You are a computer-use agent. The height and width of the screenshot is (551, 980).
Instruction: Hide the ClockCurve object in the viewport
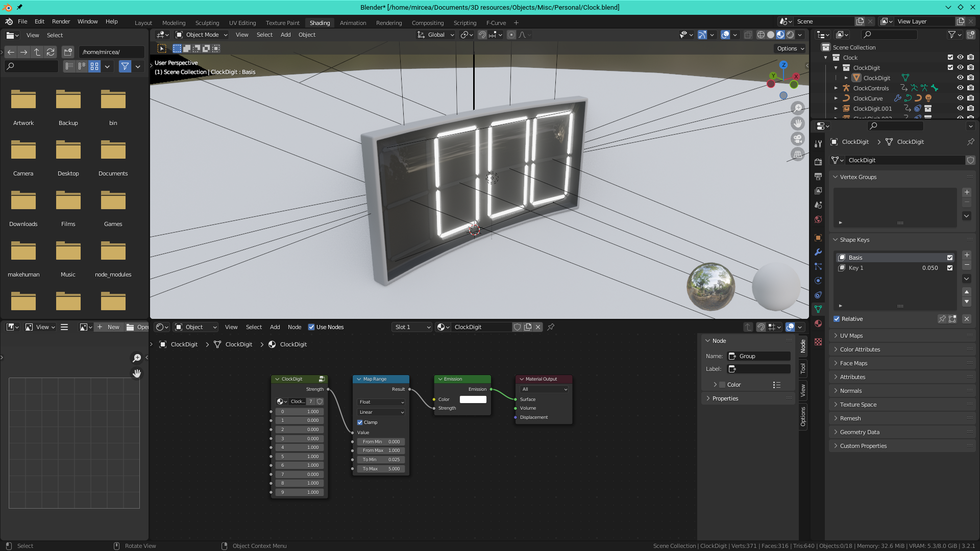(960, 98)
